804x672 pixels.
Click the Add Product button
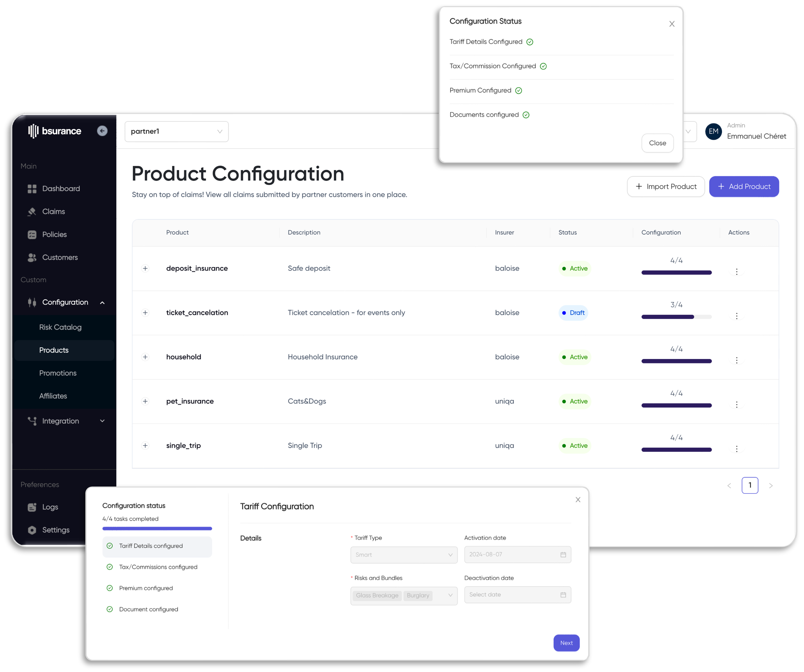pyautogui.click(x=744, y=187)
